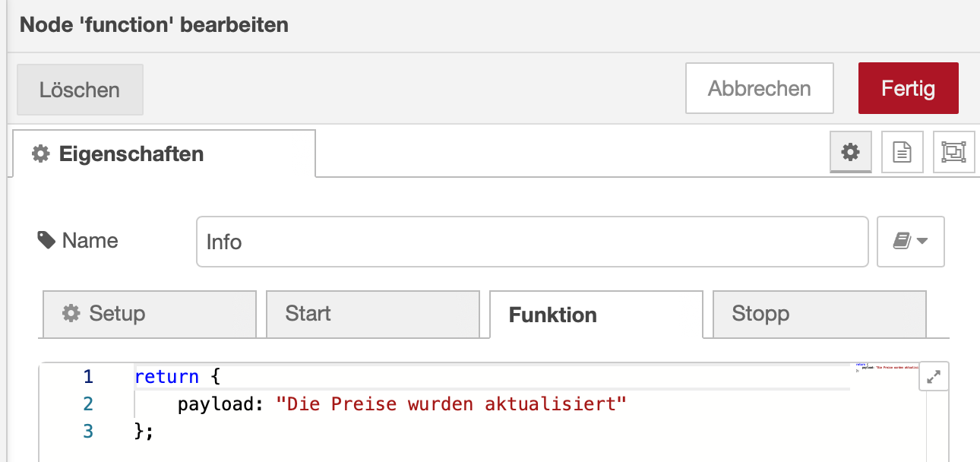Click the closing brace on line 3

click(x=142, y=432)
